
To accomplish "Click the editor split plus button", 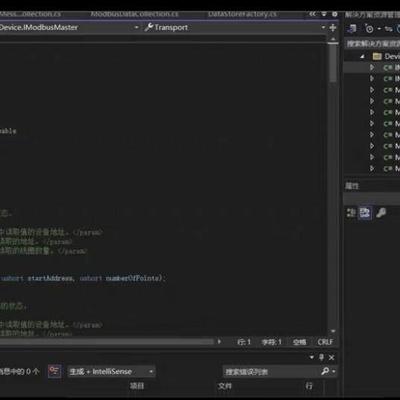I will 333,28.
